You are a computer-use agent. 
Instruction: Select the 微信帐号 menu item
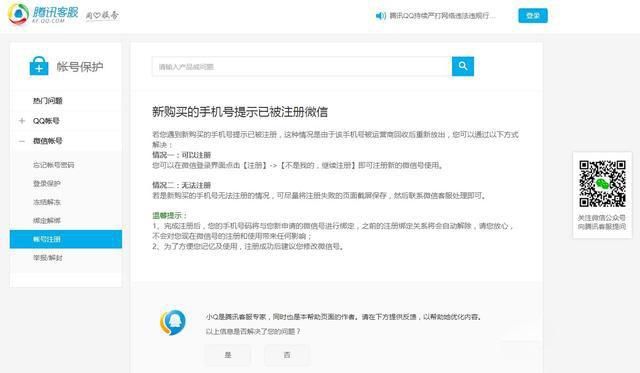[x=48, y=141]
